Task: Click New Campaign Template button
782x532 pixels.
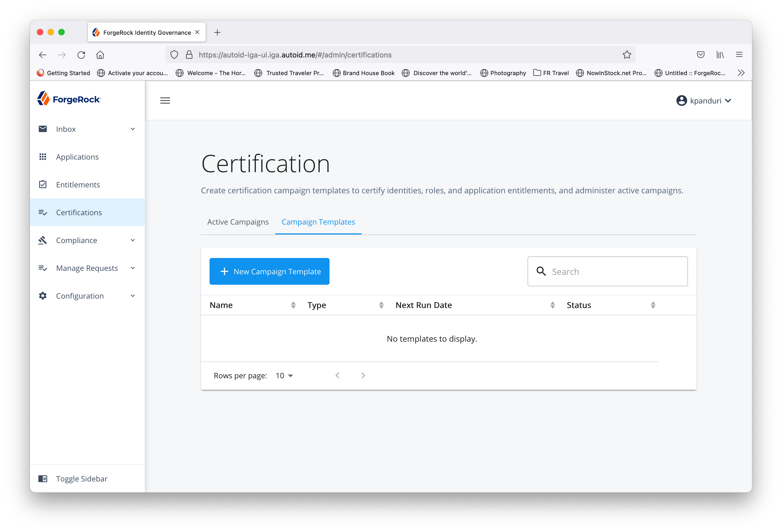Action: (x=269, y=271)
